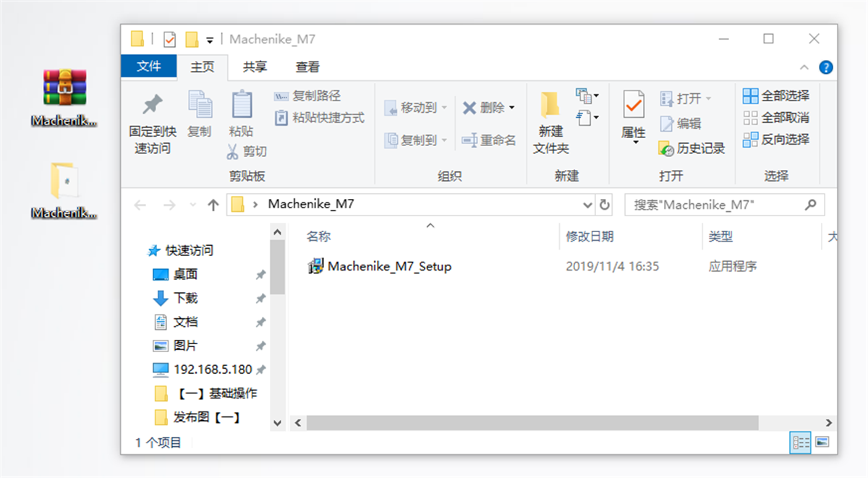The image size is (868, 478).
Task: Create a new folder (新建文件夹)
Action: point(551,123)
